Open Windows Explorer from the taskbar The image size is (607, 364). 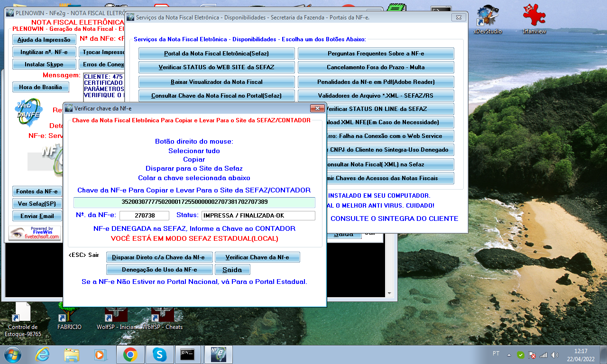(72, 354)
